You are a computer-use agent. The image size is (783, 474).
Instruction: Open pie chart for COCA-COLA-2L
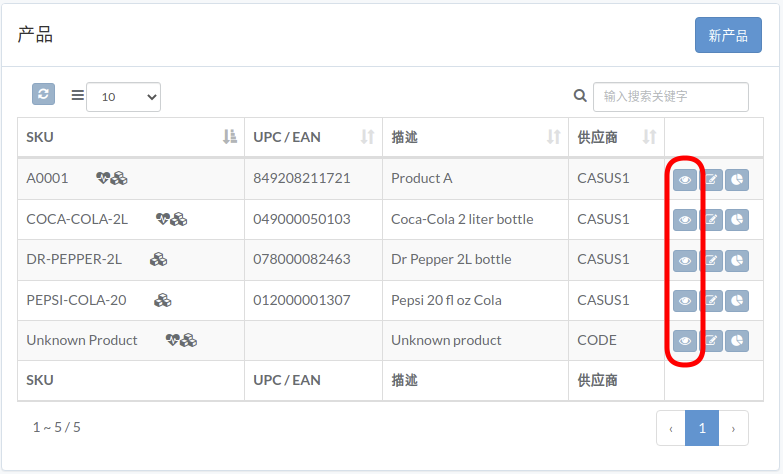tap(737, 220)
